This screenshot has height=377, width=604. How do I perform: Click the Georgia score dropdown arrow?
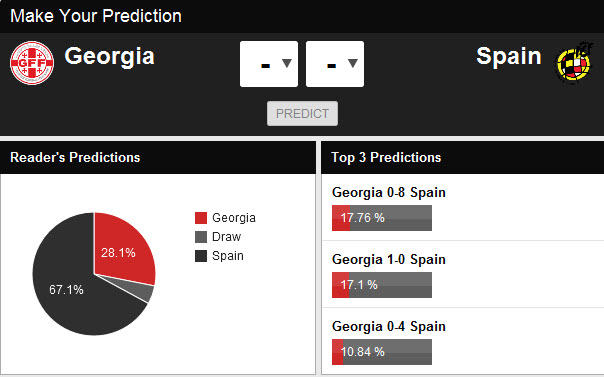(x=287, y=63)
